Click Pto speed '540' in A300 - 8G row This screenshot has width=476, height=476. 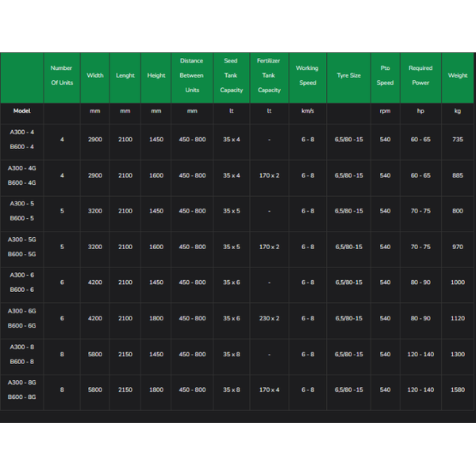385,390
